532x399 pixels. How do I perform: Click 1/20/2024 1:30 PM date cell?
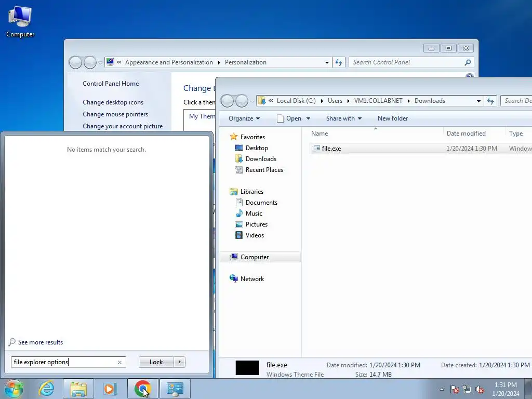click(x=472, y=148)
